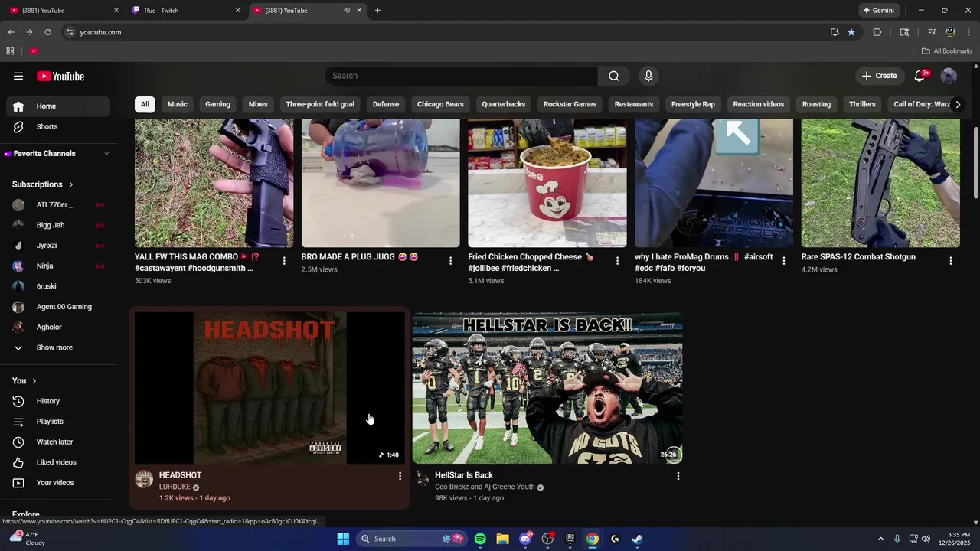
Task: Open the YouTube hamburger guide menu
Action: [18, 76]
